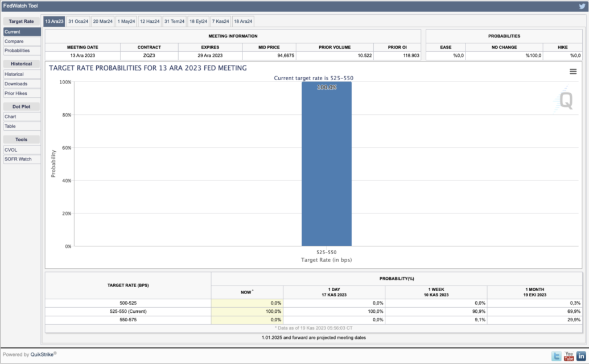This screenshot has height=364, width=589.
Task: Click the 525-550 x-axis label
Action: (327, 252)
